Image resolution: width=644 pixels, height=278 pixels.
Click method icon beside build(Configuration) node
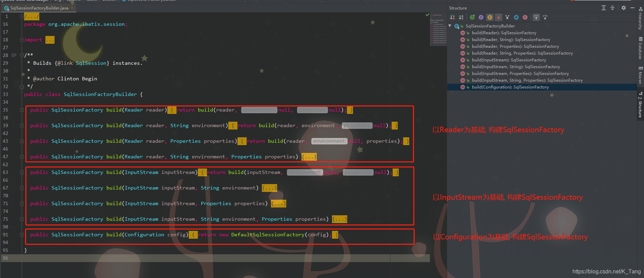(462, 87)
